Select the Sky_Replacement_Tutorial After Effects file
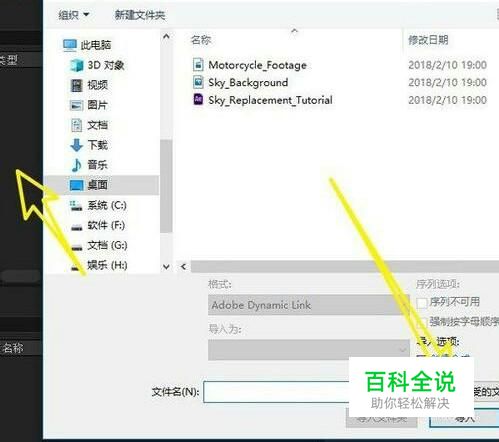The image size is (499, 442). (263, 100)
